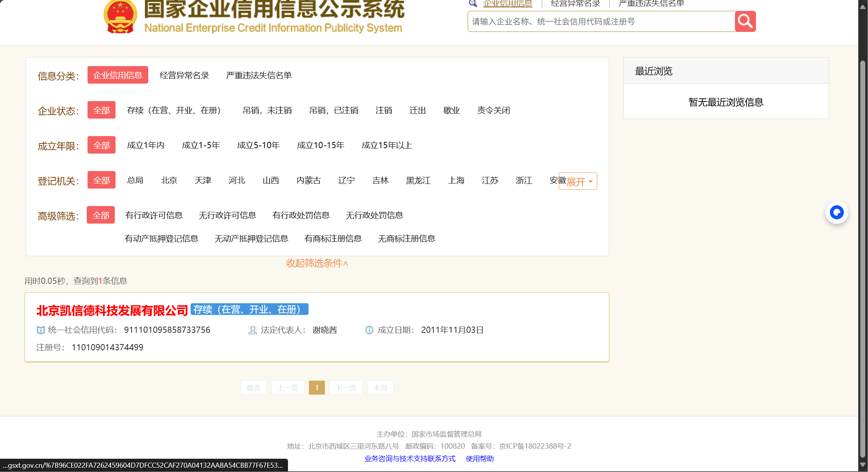Select 全部 under 成立年限
Viewport: 868px width, 472px height.
pyautogui.click(x=102, y=145)
